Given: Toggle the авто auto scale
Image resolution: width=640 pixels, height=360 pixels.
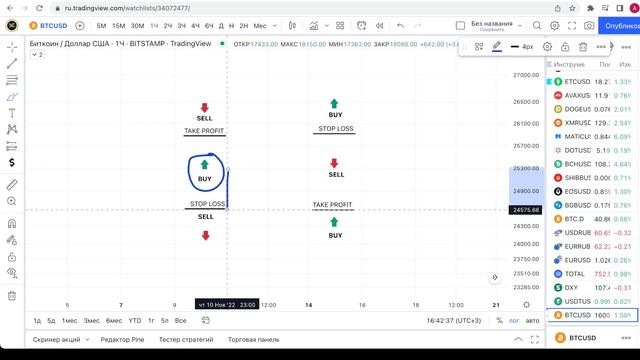Looking at the screenshot, I should (x=532, y=321).
